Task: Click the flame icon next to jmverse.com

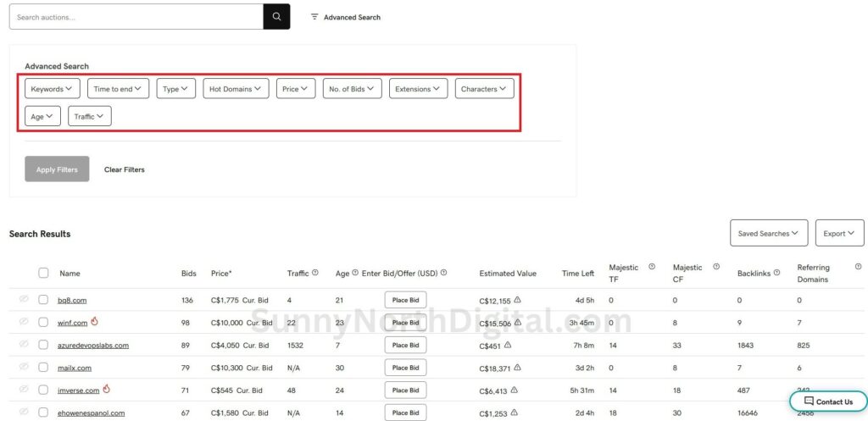Action: point(107,390)
